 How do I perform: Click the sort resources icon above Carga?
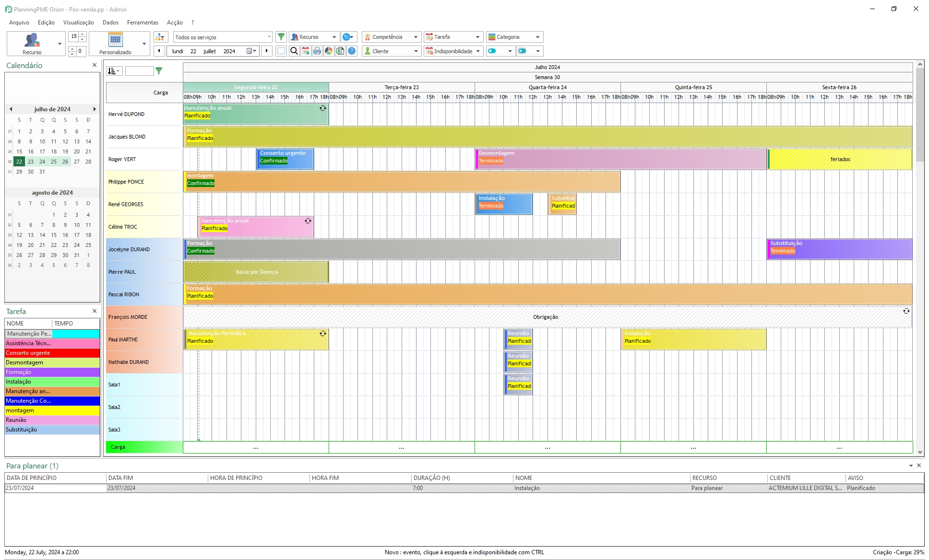[x=114, y=71]
